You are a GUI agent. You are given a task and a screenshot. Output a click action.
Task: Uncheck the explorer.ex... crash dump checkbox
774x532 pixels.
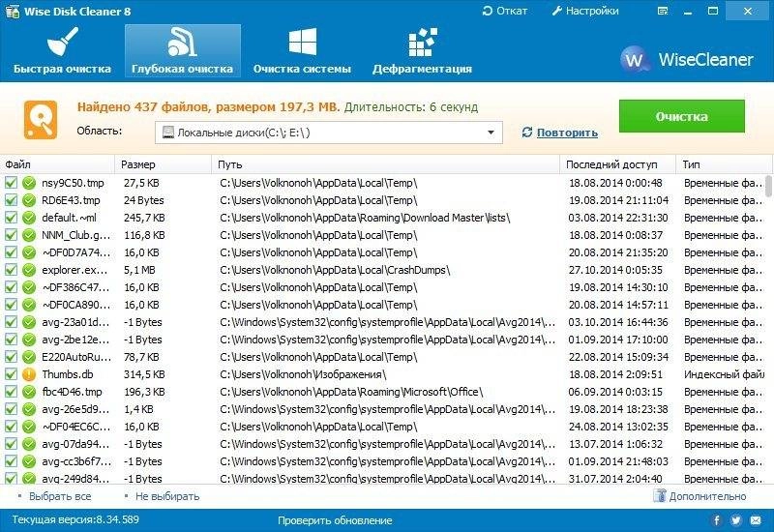(11, 270)
